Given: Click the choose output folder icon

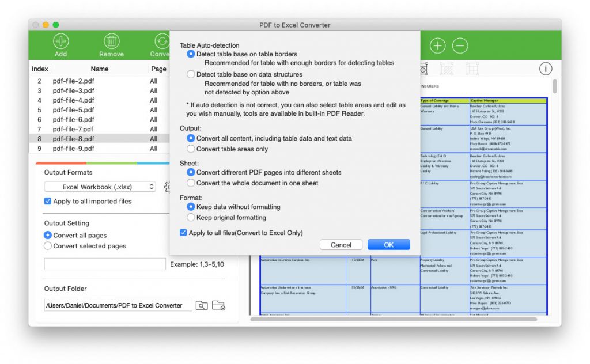Looking at the screenshot, I should click(218, 305).
